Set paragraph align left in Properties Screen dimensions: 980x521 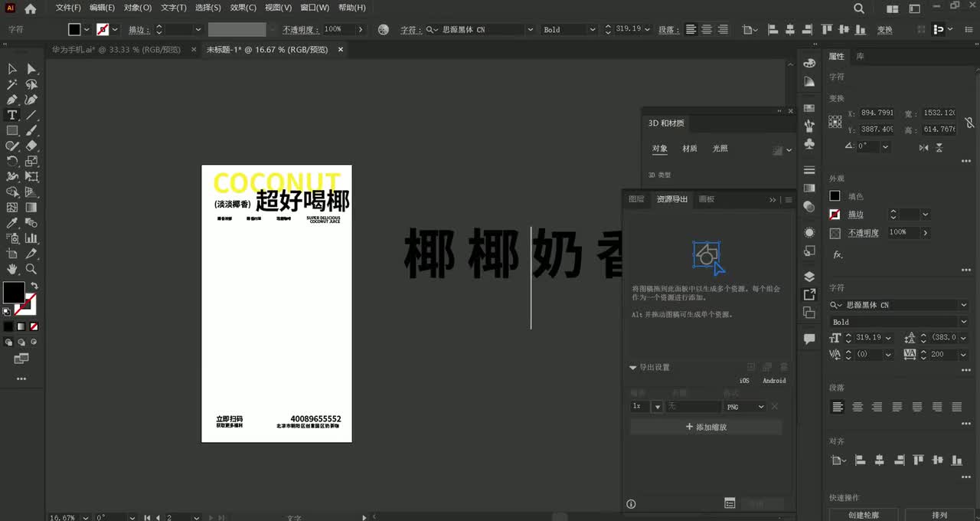click(x=838, y=407)
